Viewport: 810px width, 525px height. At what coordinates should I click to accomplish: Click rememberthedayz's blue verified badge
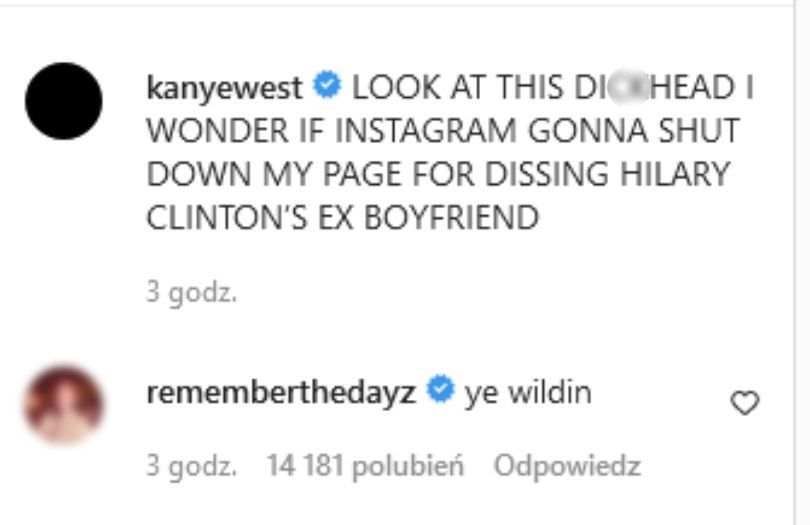click(x=440, y=390)
